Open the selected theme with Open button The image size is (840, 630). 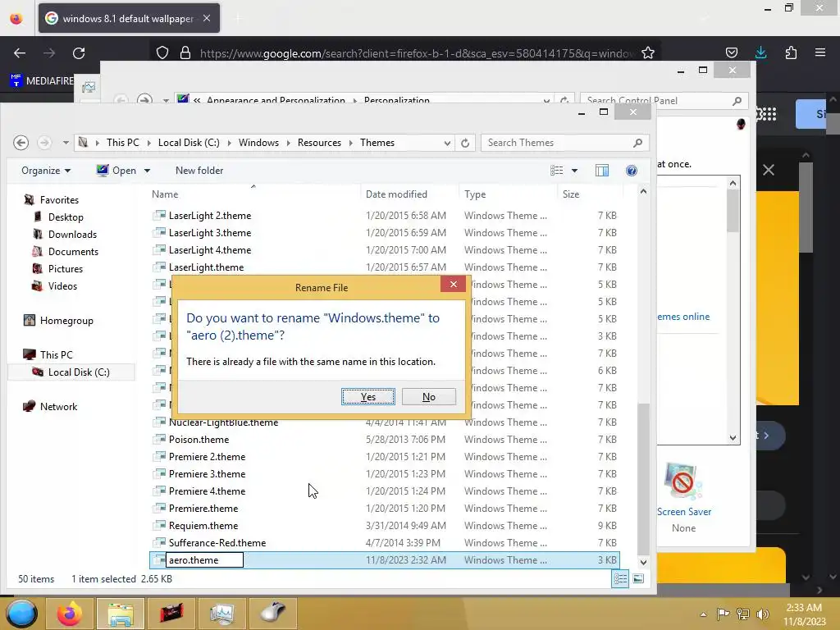[x=116, y=171]
